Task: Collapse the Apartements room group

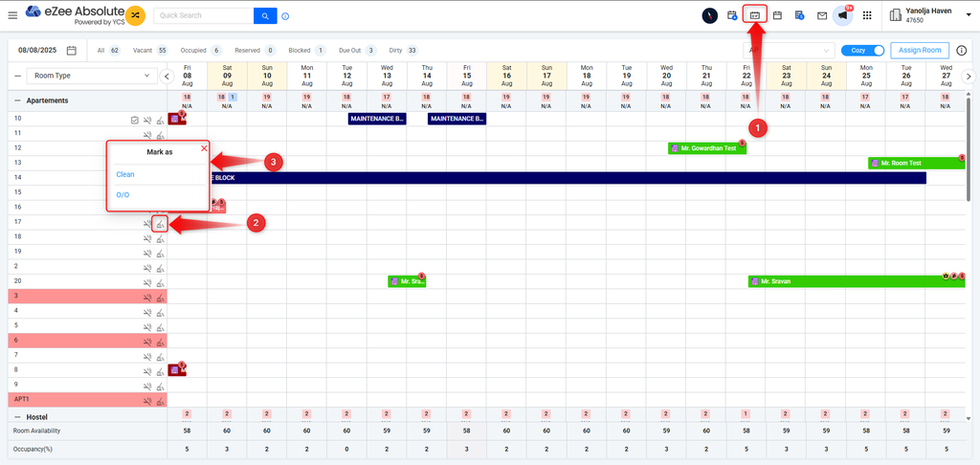Action: pyautogui.click(x=16, y=100)
